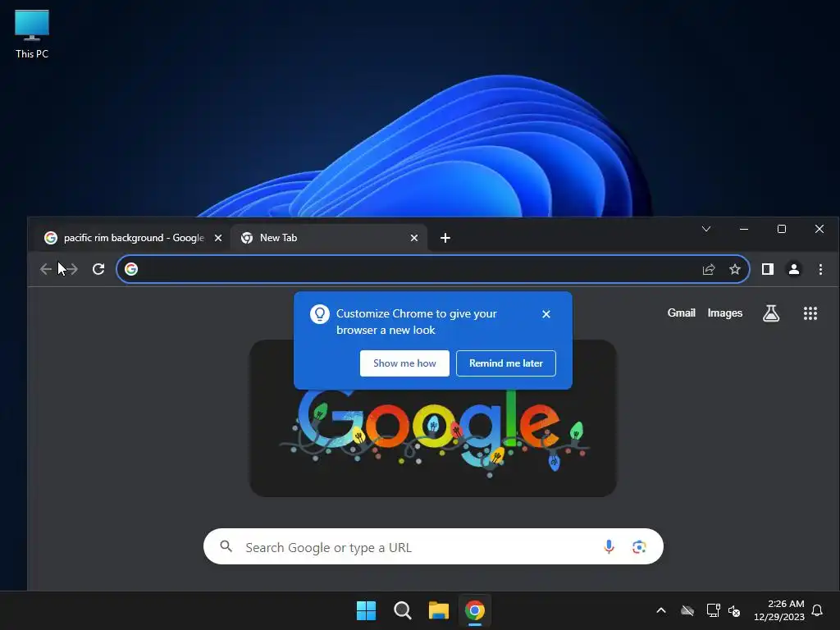
Task: Close the Chrome window
Action: click(819, 230)
